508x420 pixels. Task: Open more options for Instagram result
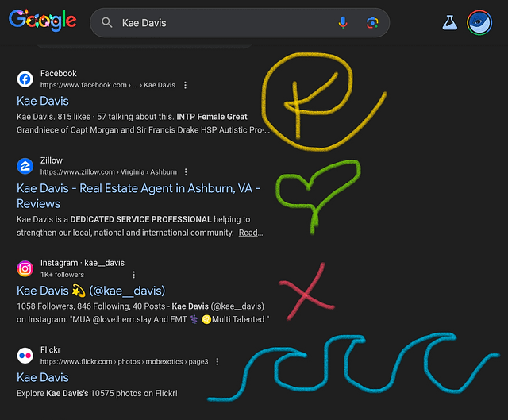coord(133,275)
